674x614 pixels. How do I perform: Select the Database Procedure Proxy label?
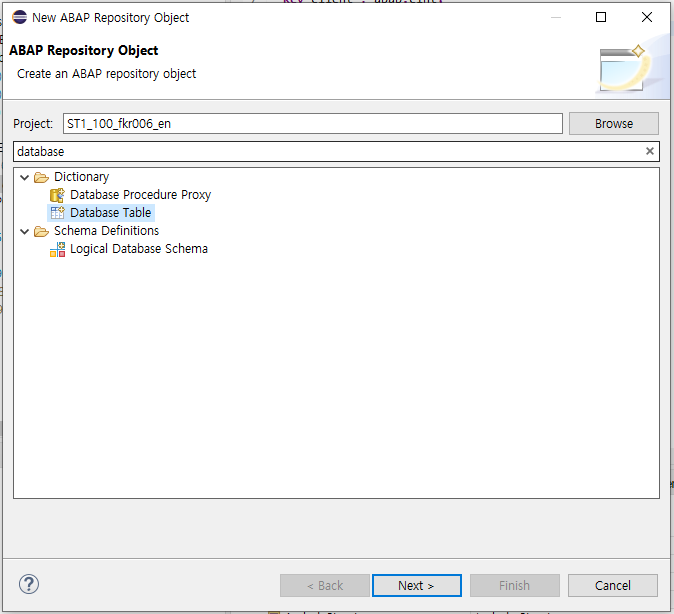click(x=140, y=195)
